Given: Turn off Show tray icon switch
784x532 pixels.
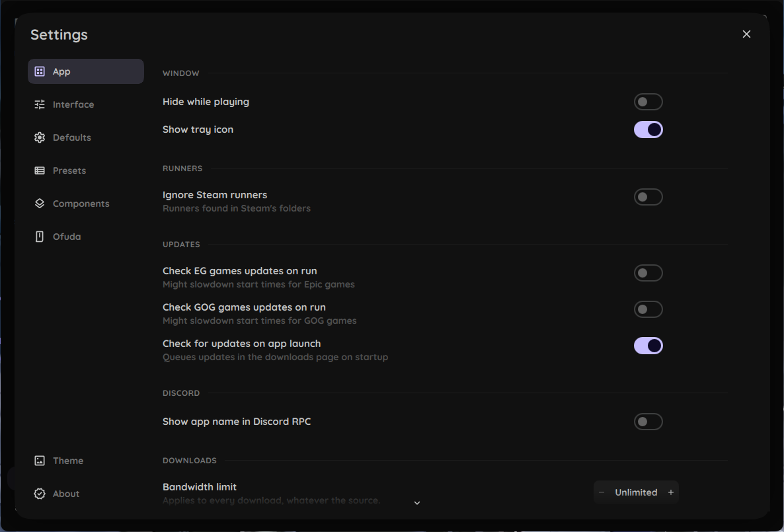Looking at the screenshot, I should pos(648,130).
